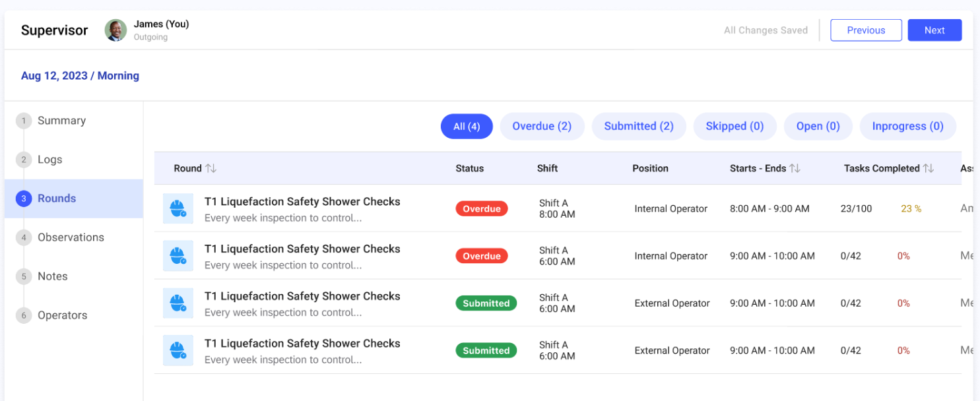Image resolution: width=980 pixels, height=401 pixels.
Task: Open the Notes section
Action: pos(52,276)
